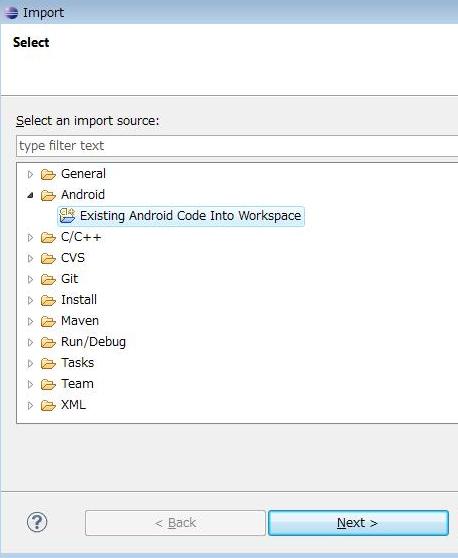The image size is (458, 558).
Task: Click the General folder icon
Action: click(x=48, y=174)
